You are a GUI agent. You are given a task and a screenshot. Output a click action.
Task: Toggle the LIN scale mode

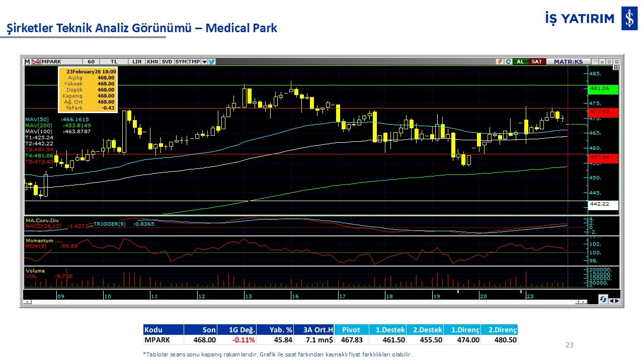pos(137,62)
